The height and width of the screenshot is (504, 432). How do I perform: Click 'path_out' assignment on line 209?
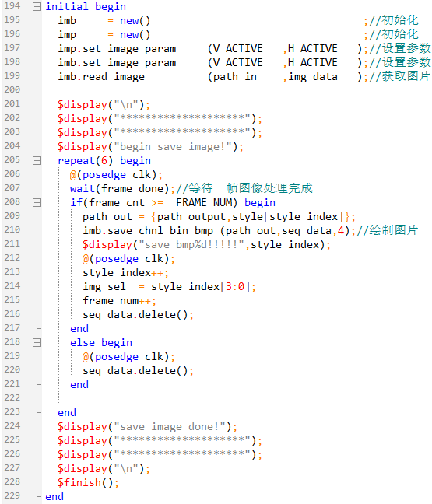pos(107,217)
